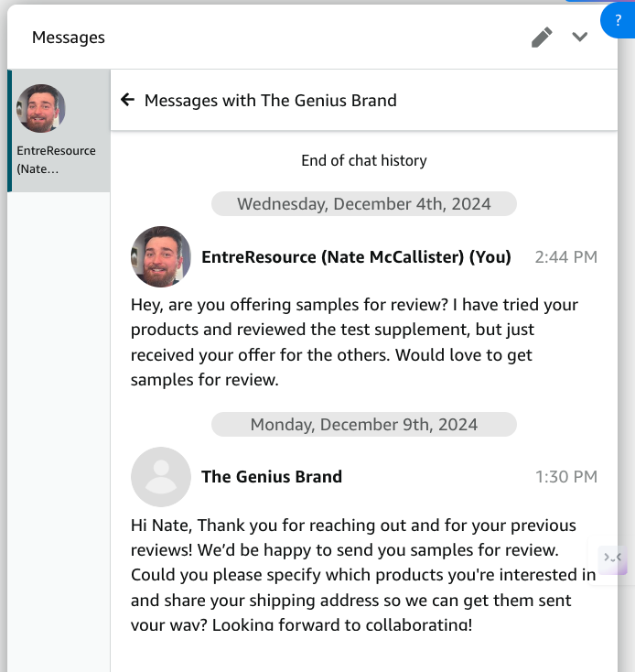Click "The Genius Brand" sender name in chat
The height and width of the screenshot is (672, 635).
272,477
